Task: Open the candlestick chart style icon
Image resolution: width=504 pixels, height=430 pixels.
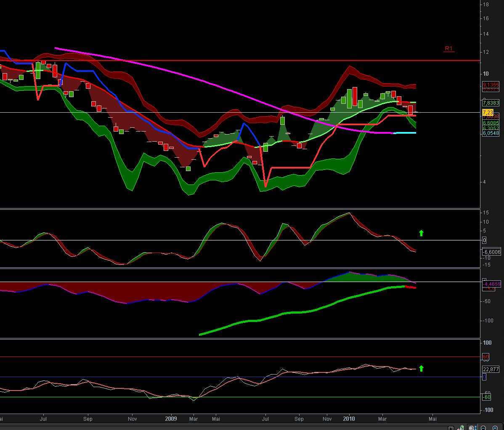Action: click(x=461, y=428)
